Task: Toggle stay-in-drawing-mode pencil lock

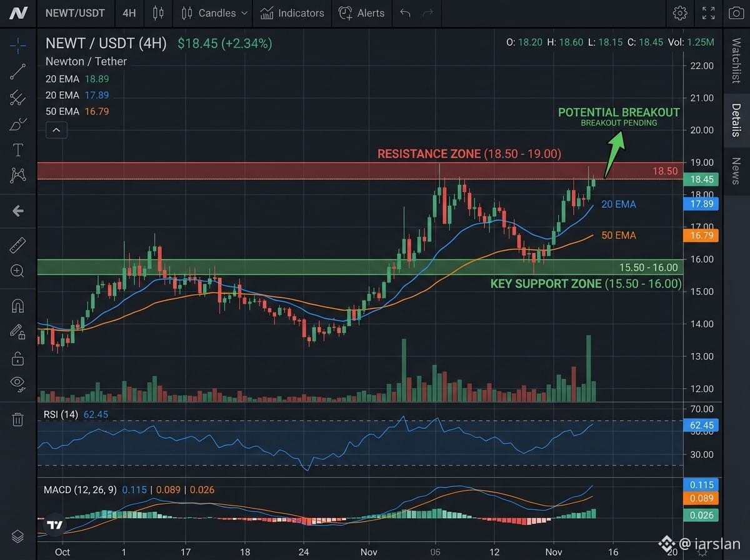Action: click(x=17, y=332)
